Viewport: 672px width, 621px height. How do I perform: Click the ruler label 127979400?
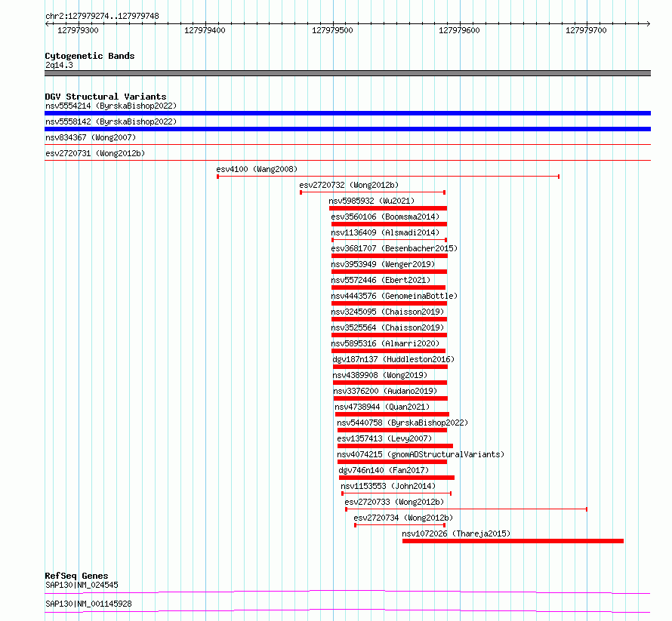[x=205, y=30]
